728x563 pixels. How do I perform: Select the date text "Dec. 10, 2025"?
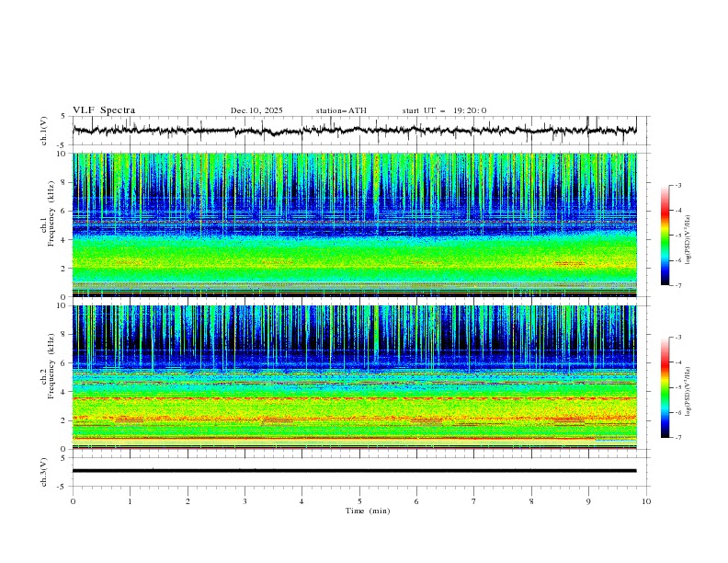256,110
